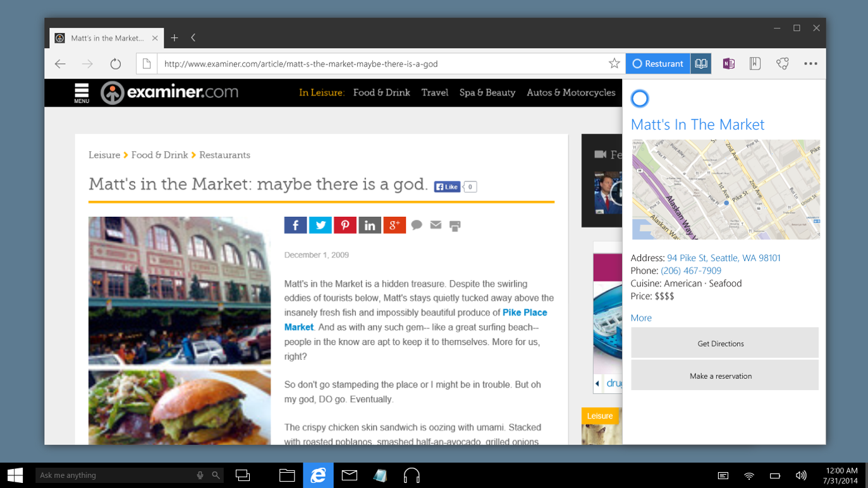This screenshot has width=868, height=488.
Task: Click the print article icon
Action: [455, 226]
